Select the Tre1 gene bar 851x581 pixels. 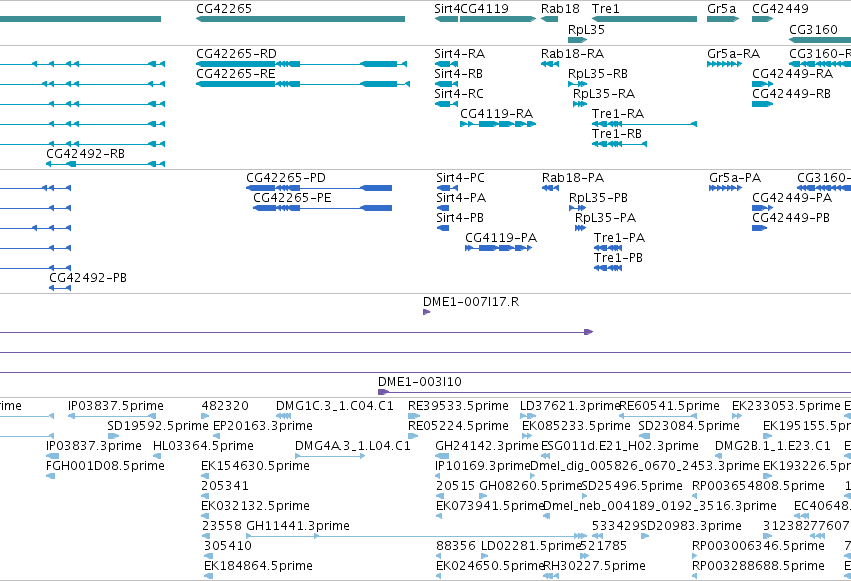(644, 19)
